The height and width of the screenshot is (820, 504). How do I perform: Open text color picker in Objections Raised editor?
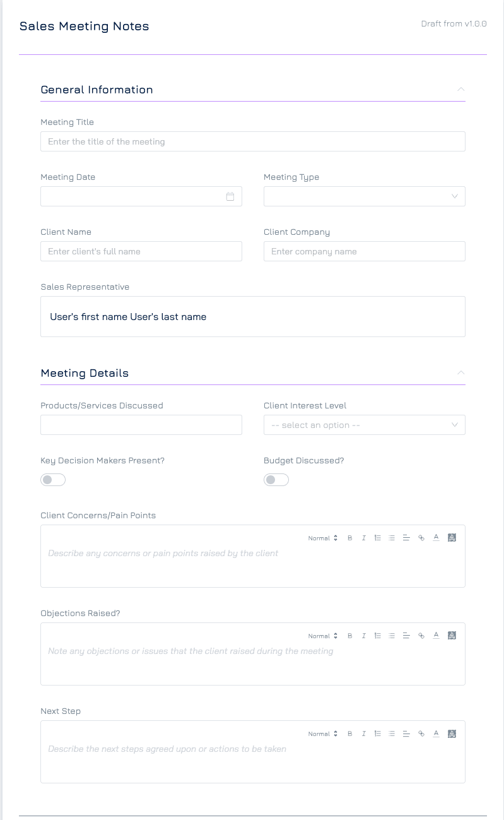(436, 636)
